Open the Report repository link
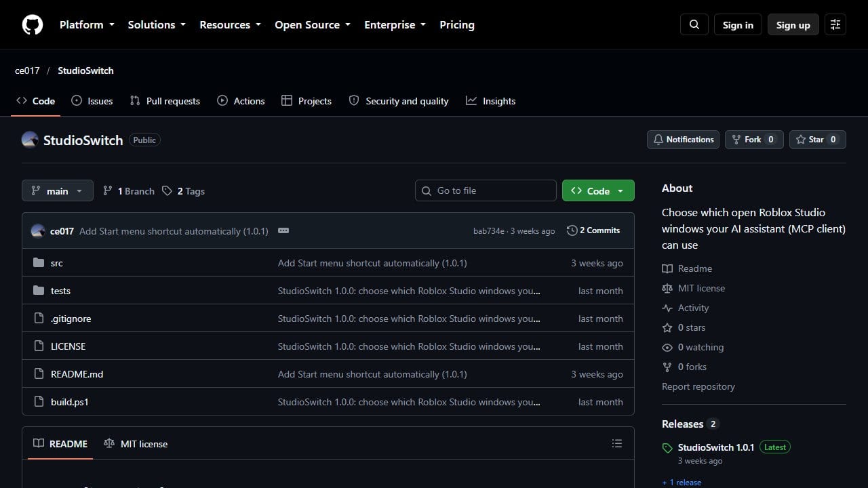868x488 pixels. [x=698, y=386]
